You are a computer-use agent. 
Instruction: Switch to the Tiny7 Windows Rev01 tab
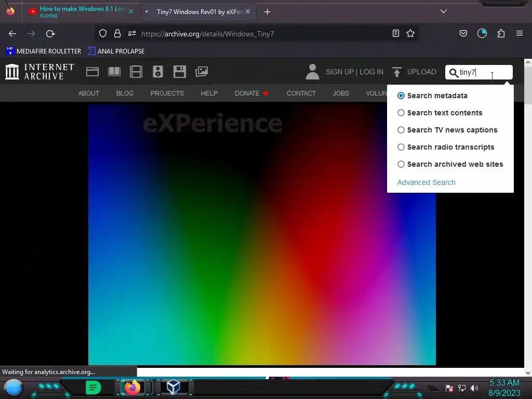point(198,12)
